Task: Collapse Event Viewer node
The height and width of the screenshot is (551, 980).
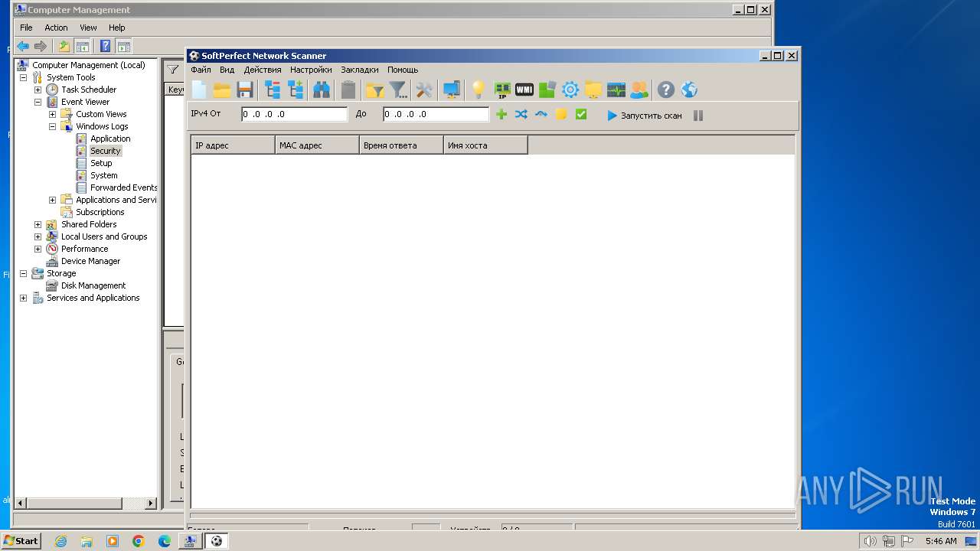Action: click(x=38, y=102)
